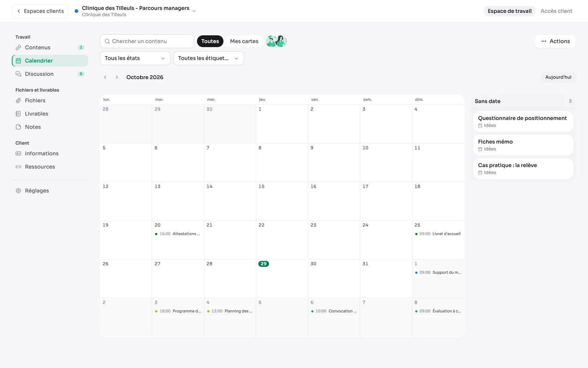Open Contenus in the sidebar
The height and width of the screenshot is (368, 588).
coord(50,47)
